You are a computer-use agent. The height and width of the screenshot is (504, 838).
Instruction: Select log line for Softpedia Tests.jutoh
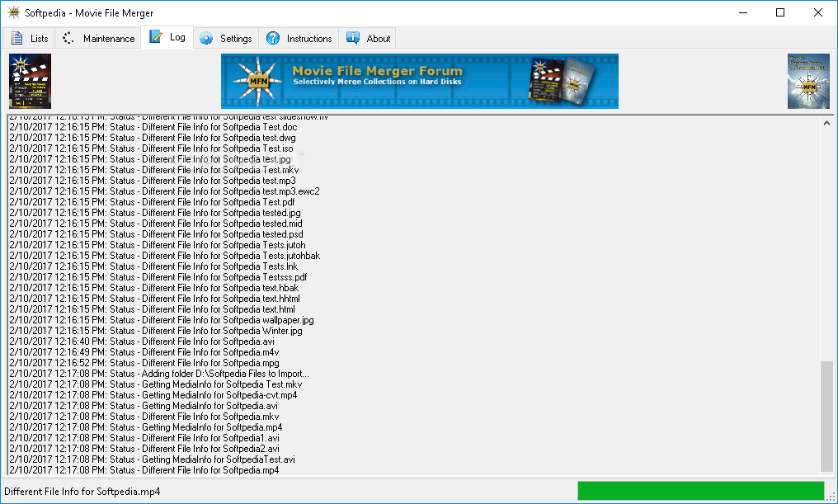(157, 245)
